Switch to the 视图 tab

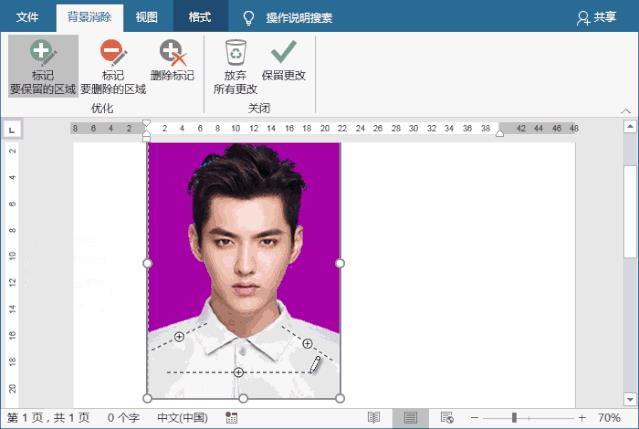pyautogui.click(x=147, y=18)
